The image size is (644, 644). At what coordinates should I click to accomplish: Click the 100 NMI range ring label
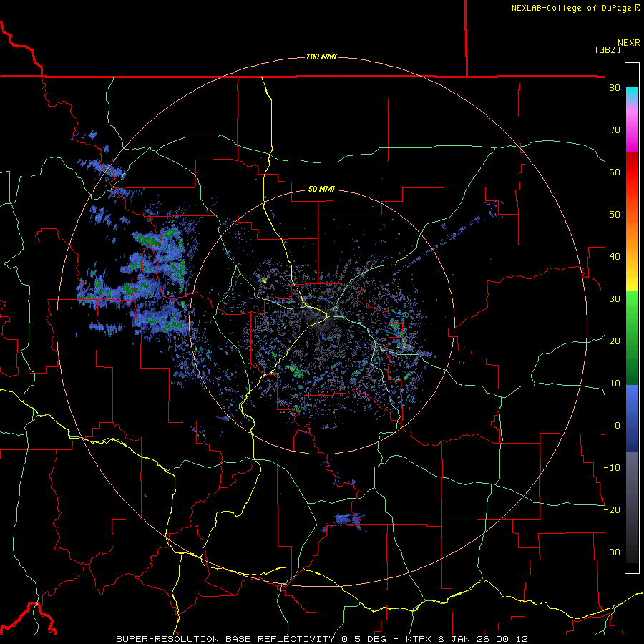pos(321,57)
